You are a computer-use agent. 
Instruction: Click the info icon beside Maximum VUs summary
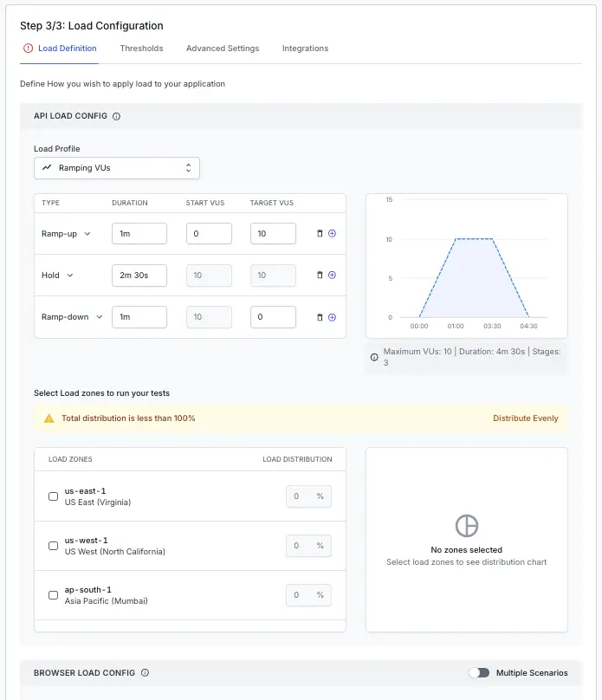coord(374,357)
